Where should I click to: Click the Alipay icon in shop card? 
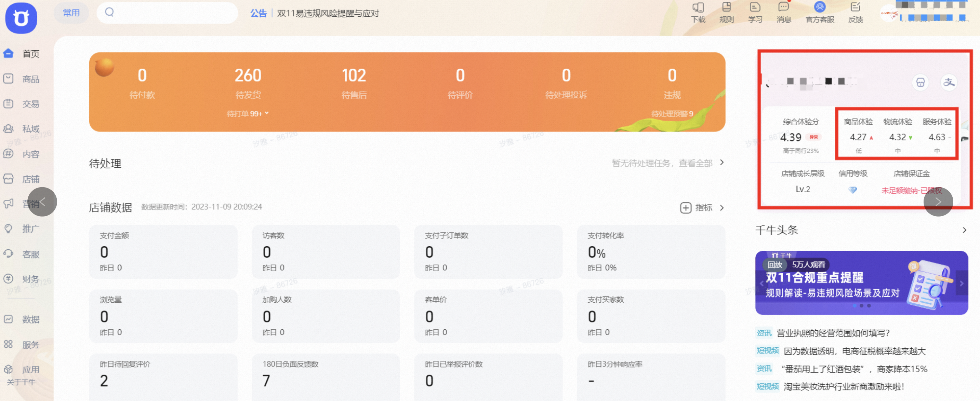click(949, 82)
